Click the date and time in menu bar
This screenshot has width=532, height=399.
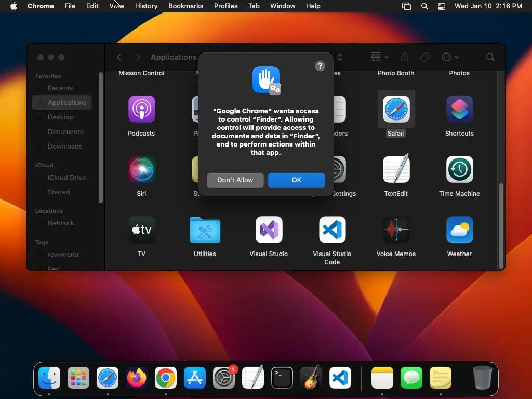point(488,6)
